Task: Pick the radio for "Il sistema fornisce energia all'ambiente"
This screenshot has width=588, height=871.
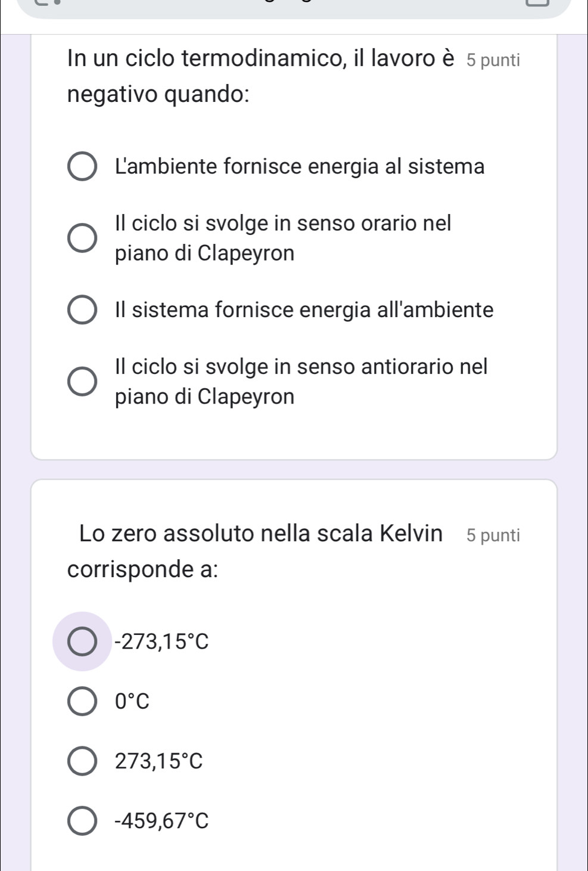Action: coord(82,311)
